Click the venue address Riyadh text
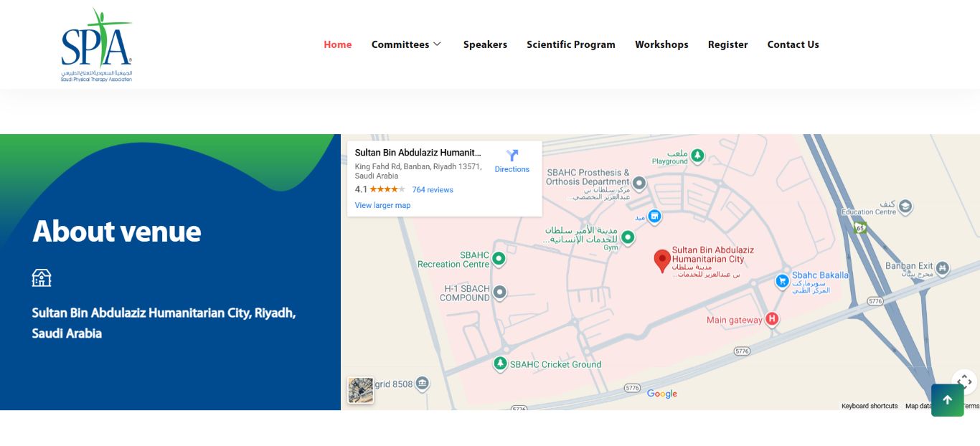 [164, 323]
